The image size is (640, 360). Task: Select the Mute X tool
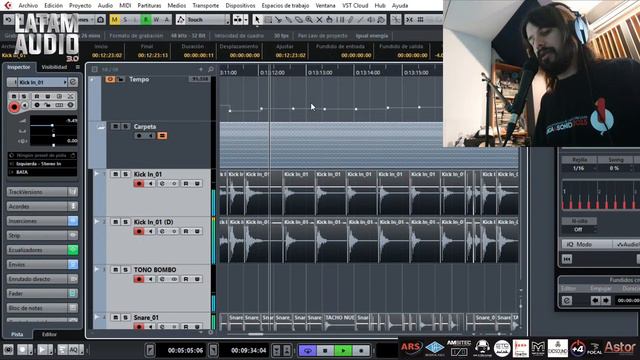coord(319,20)
